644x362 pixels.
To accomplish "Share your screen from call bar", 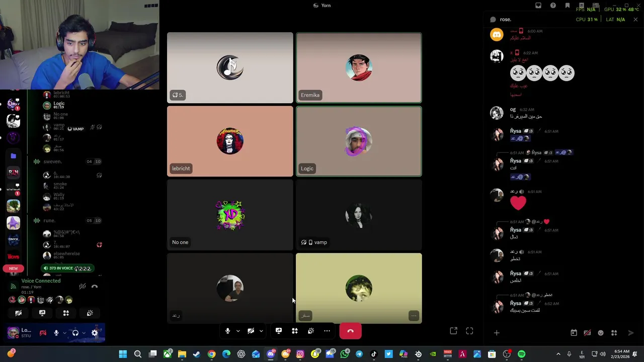I will (279, 331).
